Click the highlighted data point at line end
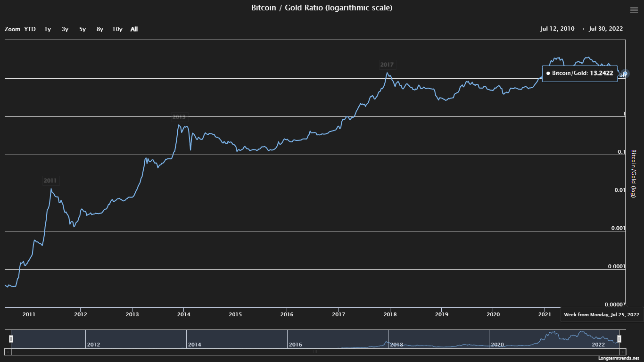 (x=625, y=74)
